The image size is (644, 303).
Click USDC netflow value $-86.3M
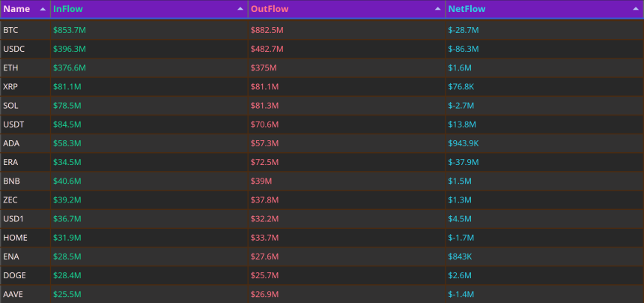[x=464, y=49]
